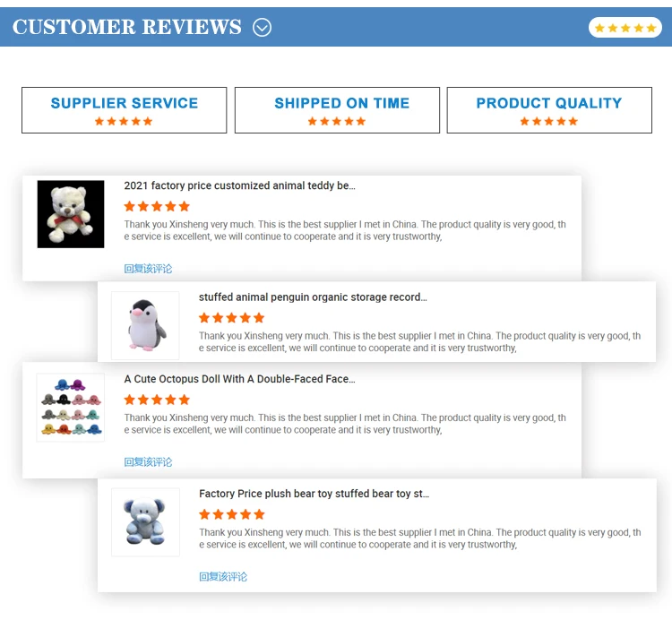Click the orange stars of the blue bear review
672x637 pixels.
[232, 514]
